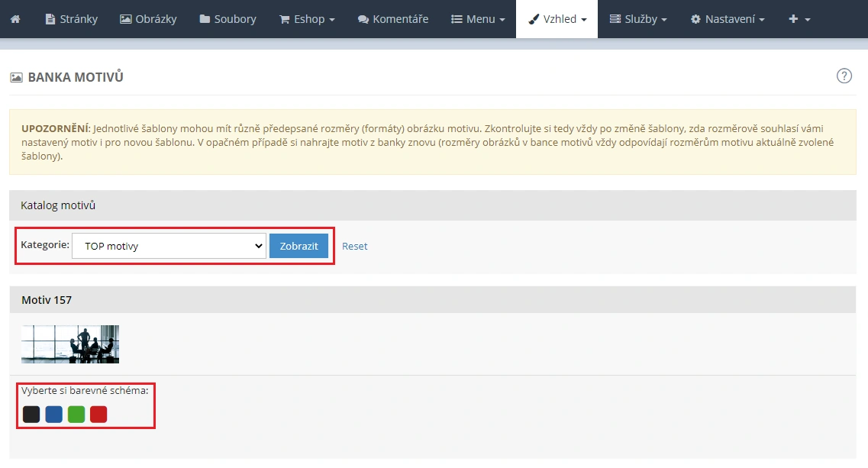Open Soubory files section
The image size is (868, 468).
tap(227, 18)
